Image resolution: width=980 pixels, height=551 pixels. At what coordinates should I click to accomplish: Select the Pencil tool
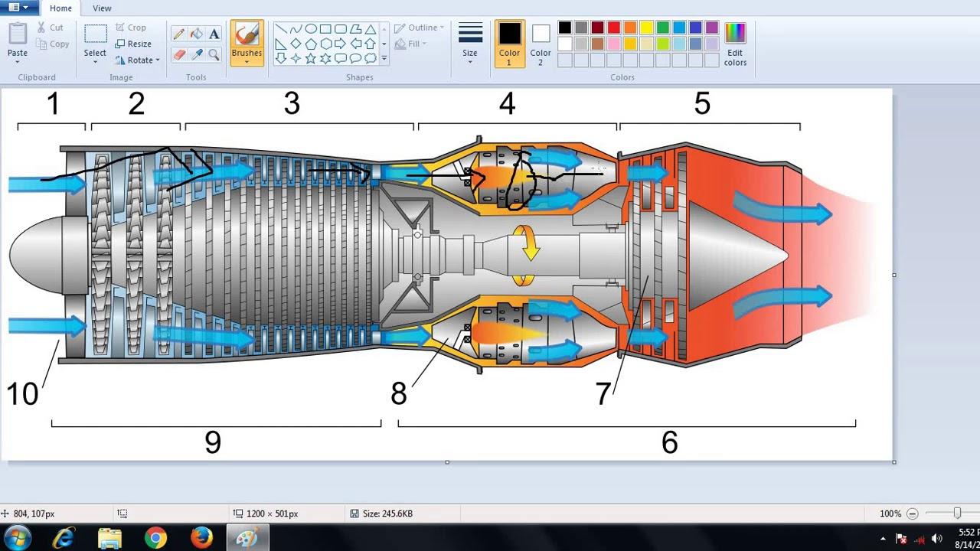[178, 34]
